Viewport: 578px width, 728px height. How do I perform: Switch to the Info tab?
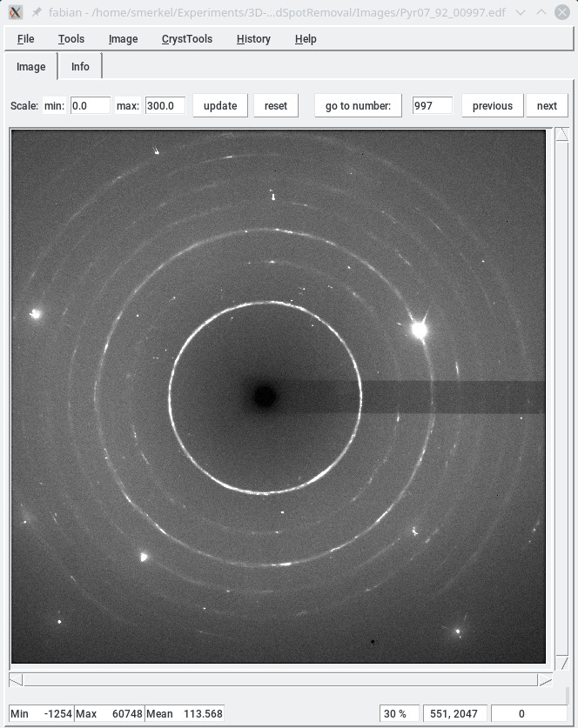(x=80, y=67)
